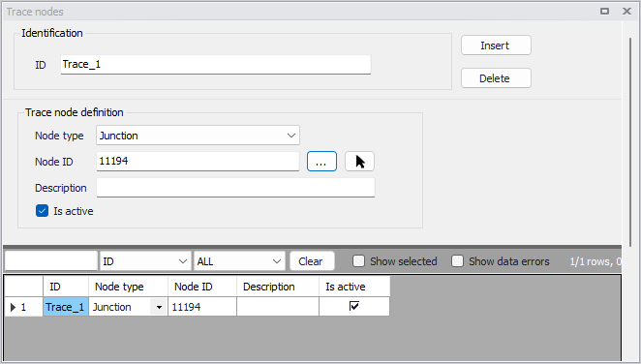Screen dimensions: 641x364
Task: Focus the Identification ID field Trace_1
Action: (x=215, y=65)
